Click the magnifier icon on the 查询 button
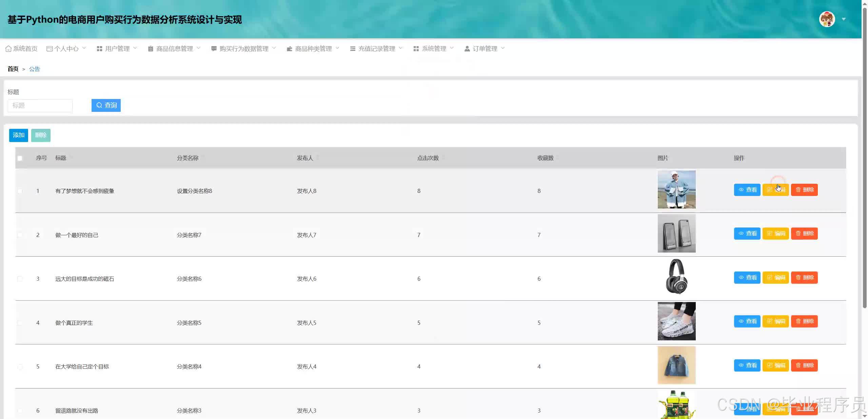Image resolution: width=868 pixels, height=419 pixels. 99,105
